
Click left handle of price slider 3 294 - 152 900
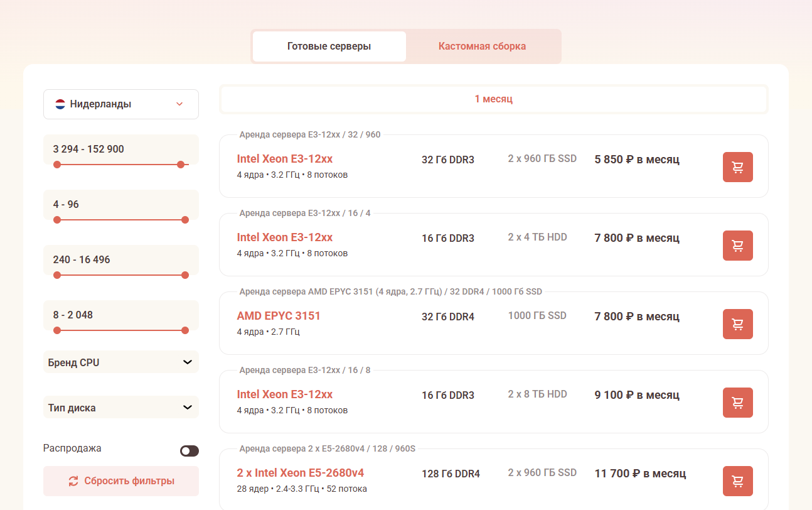click(57, 165)
